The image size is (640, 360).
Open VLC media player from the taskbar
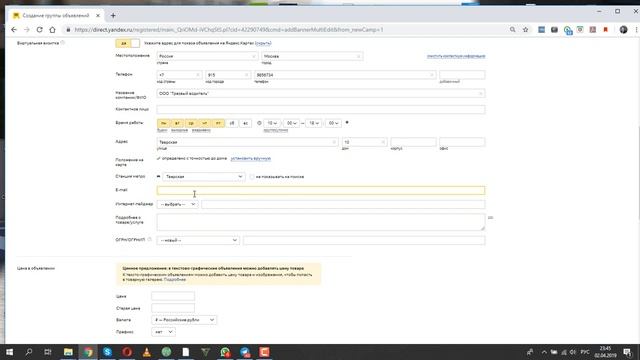(x=147, y=352)
